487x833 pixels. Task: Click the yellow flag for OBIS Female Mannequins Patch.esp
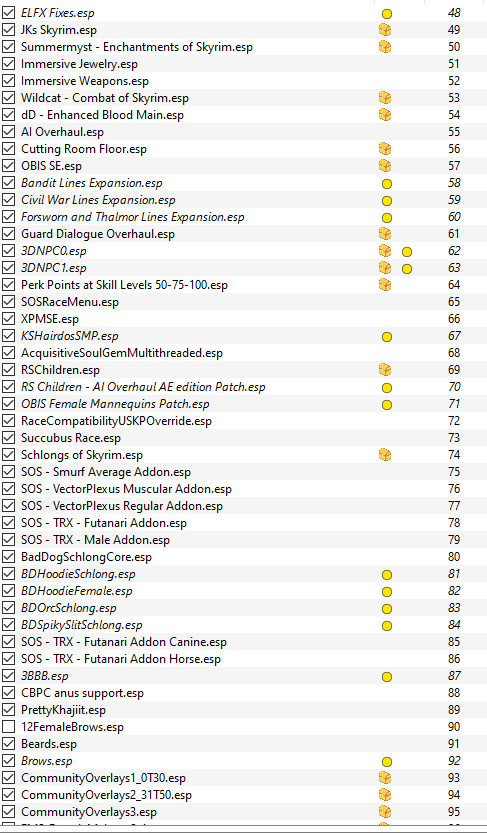[387, 405]
